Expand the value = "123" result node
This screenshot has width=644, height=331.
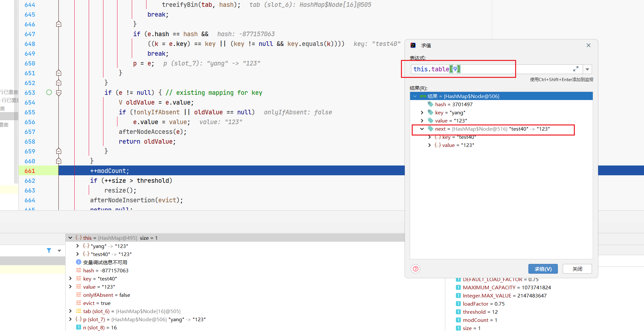[422, 121]
